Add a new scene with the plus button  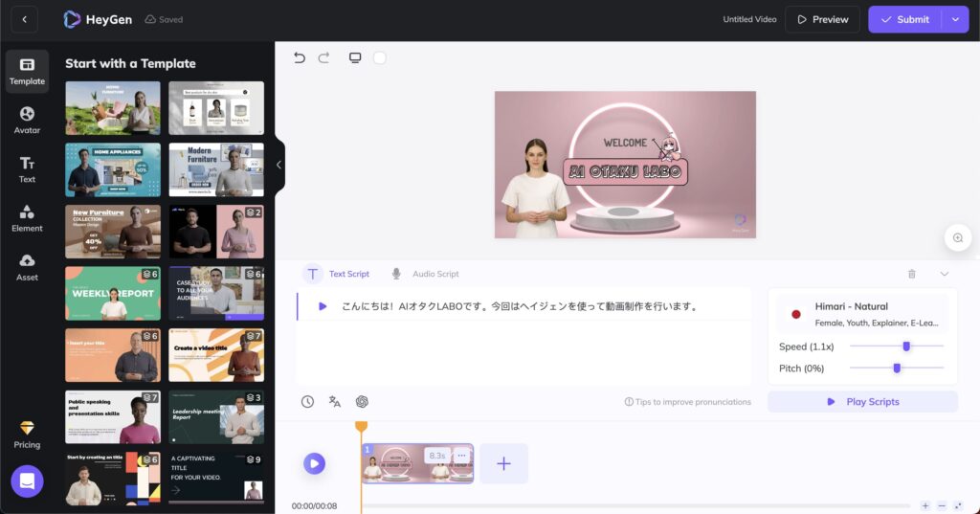pos(503,463)
